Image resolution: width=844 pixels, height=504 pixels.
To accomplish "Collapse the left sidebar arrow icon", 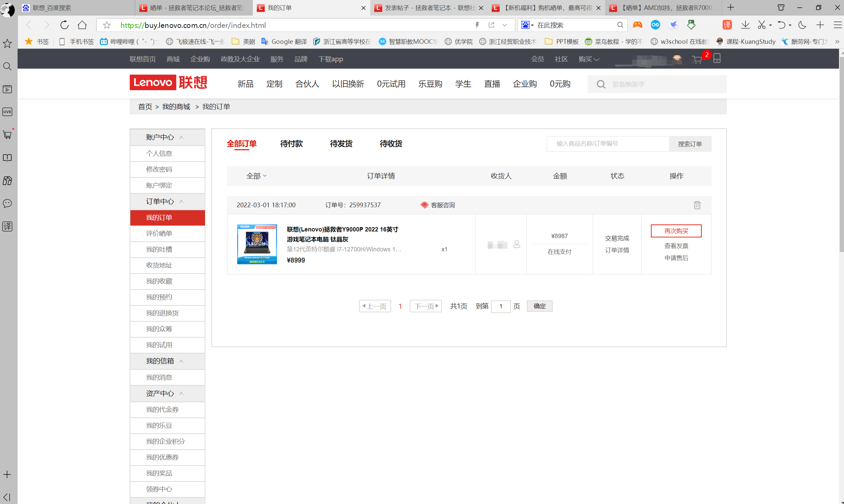I will pos(7,497).
